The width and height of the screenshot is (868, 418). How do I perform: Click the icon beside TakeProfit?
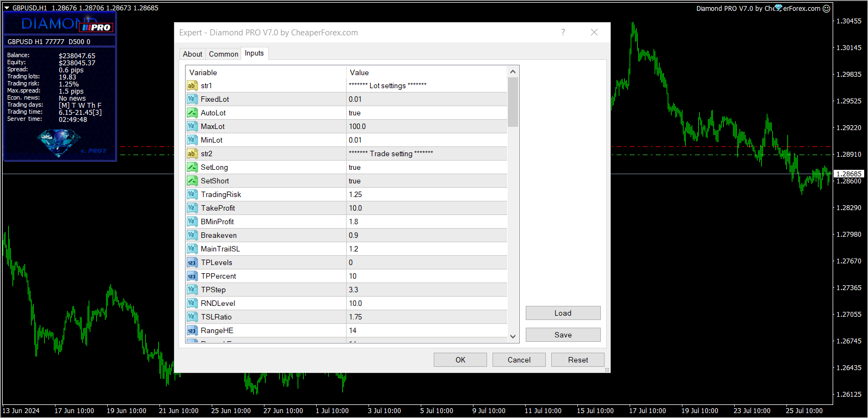[x=192, y=208]
